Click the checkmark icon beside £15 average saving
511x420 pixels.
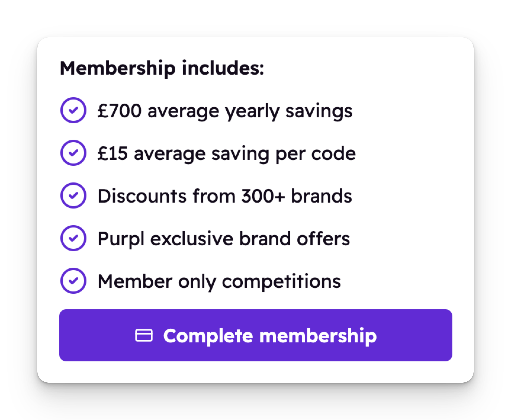(x=73, y=153)
